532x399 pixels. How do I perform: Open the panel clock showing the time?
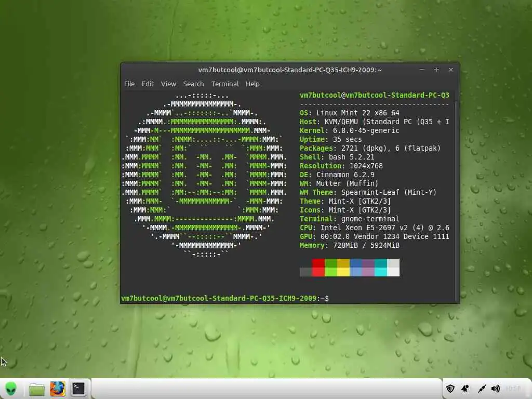513,389
